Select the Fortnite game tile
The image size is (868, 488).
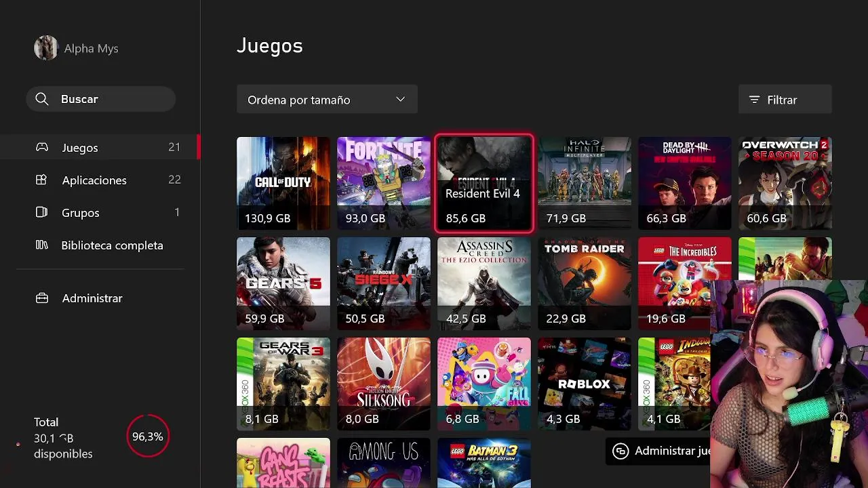[x=384, y=183]
